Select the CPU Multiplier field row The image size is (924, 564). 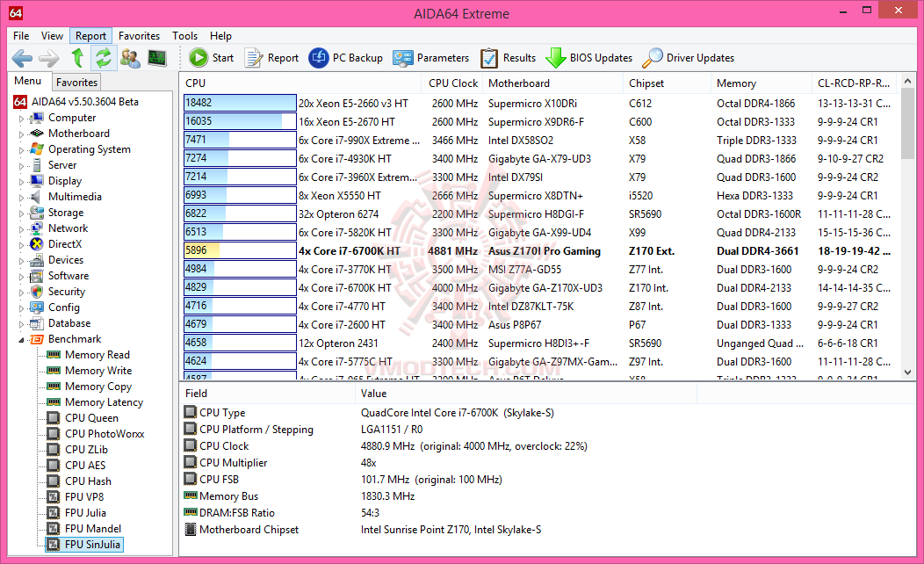[436, 463]
